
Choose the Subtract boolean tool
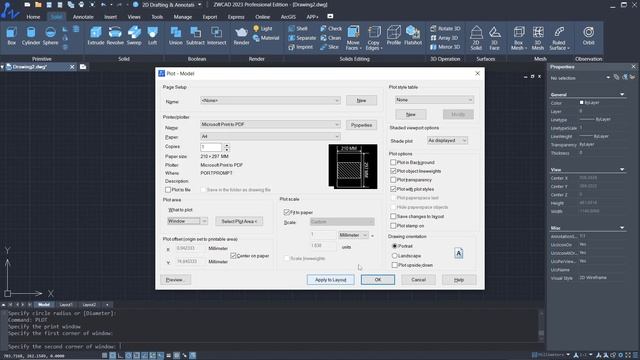[195, 36]
